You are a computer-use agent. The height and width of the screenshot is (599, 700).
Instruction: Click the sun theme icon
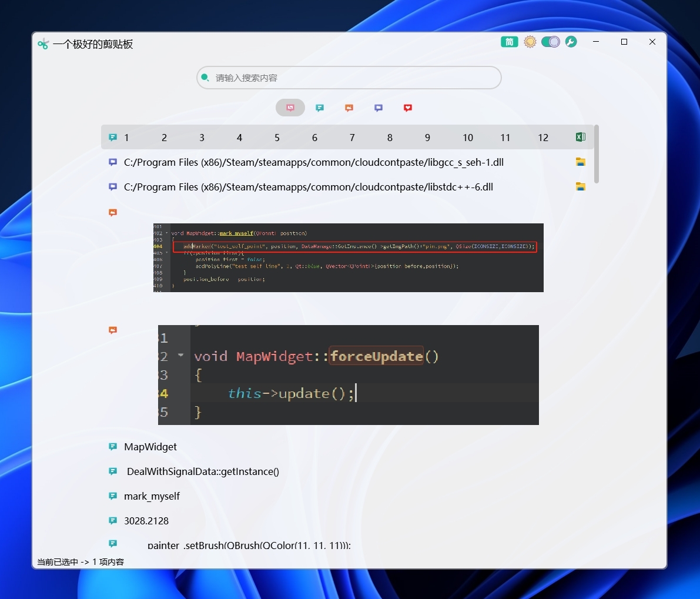point(530,42)
